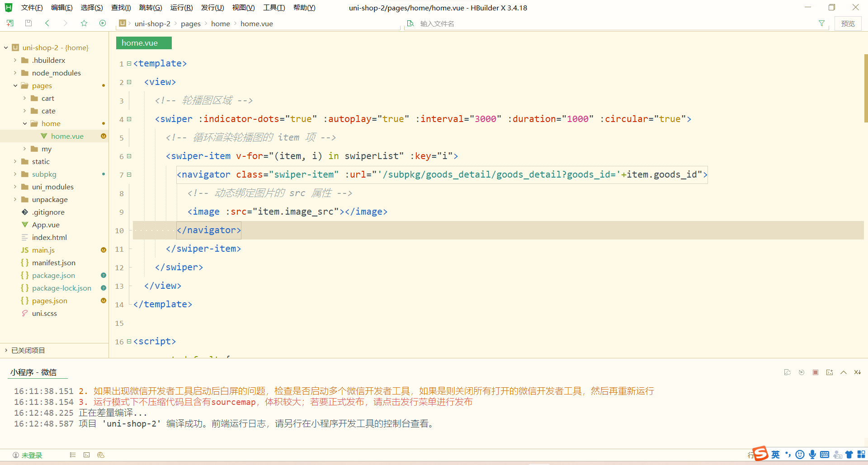Switch to the home.vue editor tab
Screen dimensions: 868x465
coord(143,42)
